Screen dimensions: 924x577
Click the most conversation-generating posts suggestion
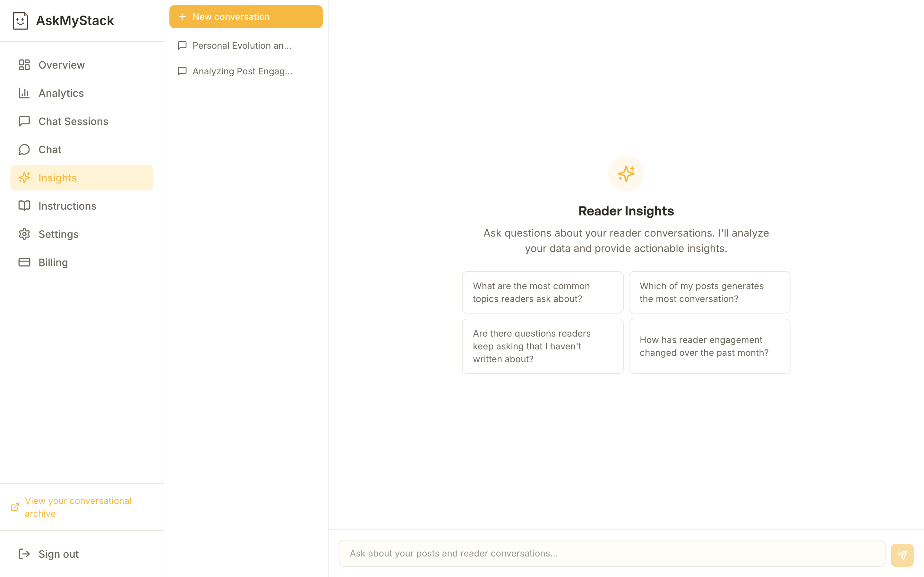709,292
